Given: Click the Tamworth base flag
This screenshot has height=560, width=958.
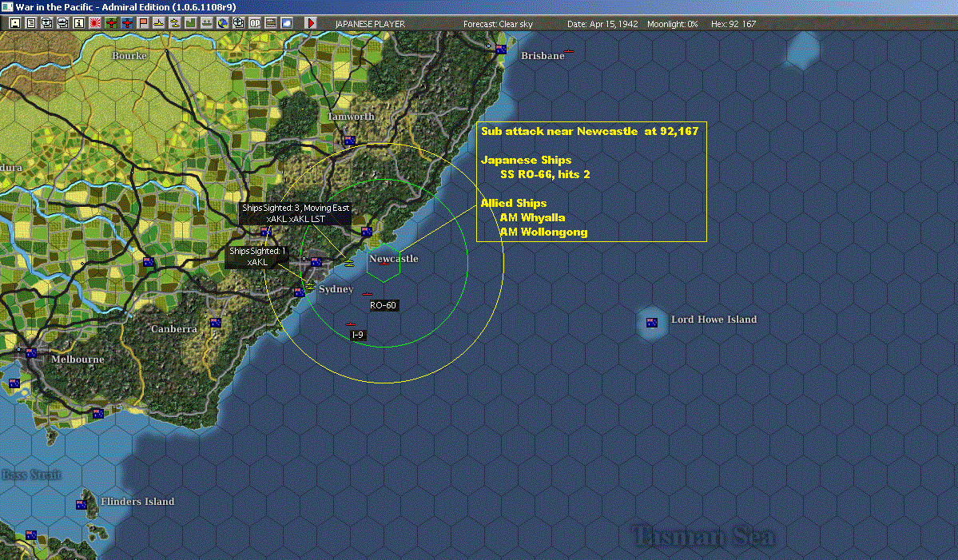Looking at the screenshot, I should coord(349,141).
